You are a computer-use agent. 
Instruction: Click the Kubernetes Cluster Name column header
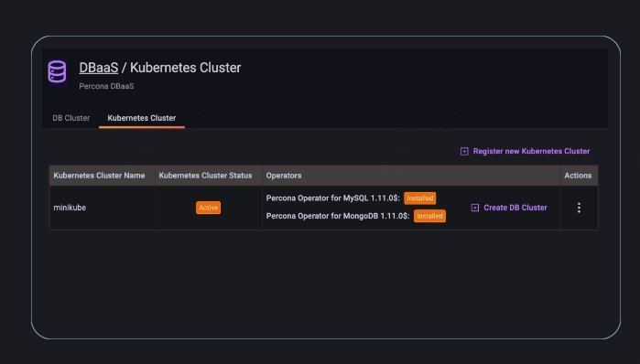pos(99,176)
